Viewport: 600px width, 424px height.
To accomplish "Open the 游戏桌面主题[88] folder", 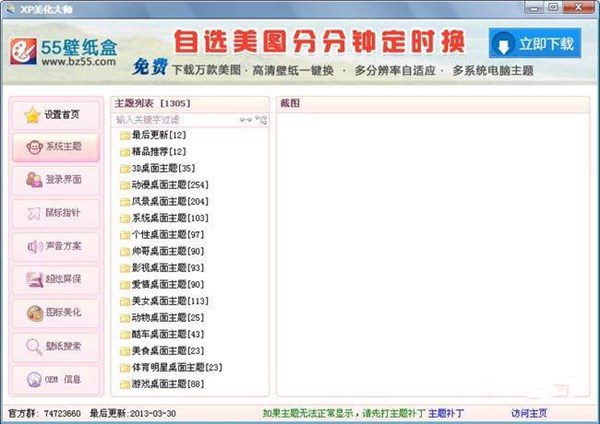I will 162,384.
